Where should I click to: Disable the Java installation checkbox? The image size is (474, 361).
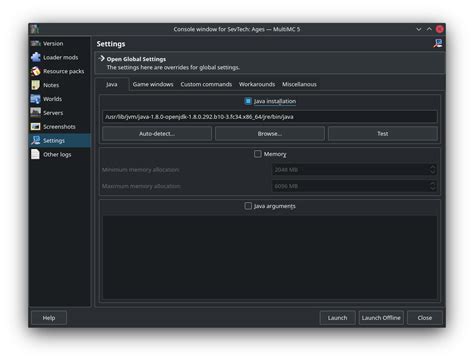[248, 101]
